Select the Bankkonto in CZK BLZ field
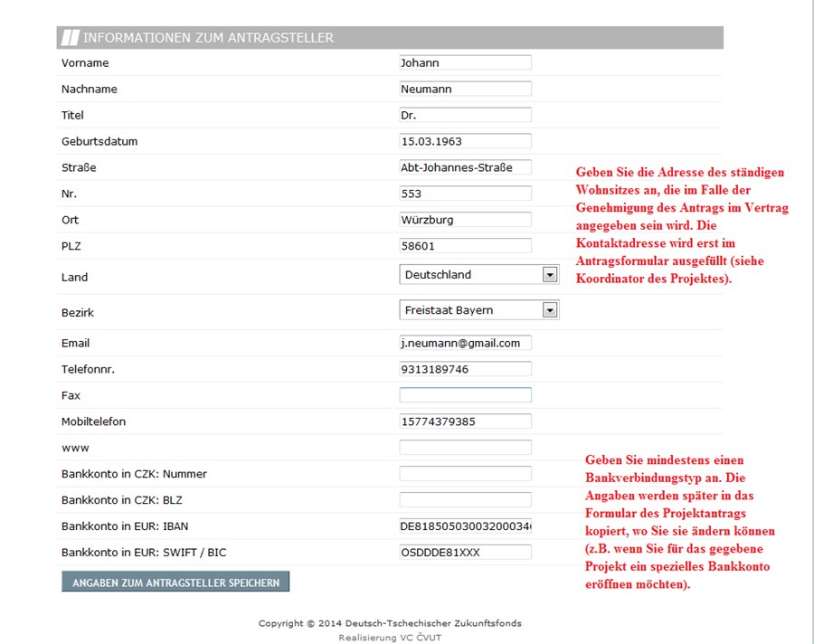The image size is (814, 644). [x=465, y=500]
